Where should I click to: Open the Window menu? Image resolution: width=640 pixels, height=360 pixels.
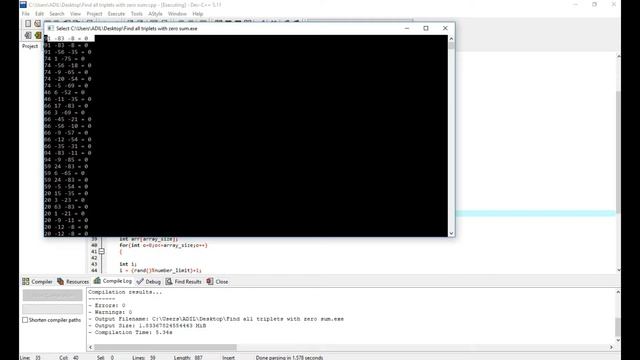(177, 14)
